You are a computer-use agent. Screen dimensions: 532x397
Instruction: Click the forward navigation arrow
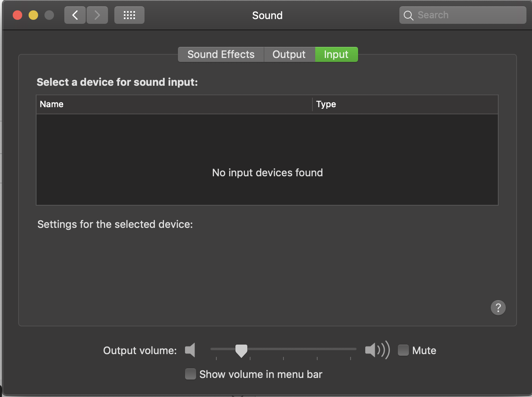97,15
